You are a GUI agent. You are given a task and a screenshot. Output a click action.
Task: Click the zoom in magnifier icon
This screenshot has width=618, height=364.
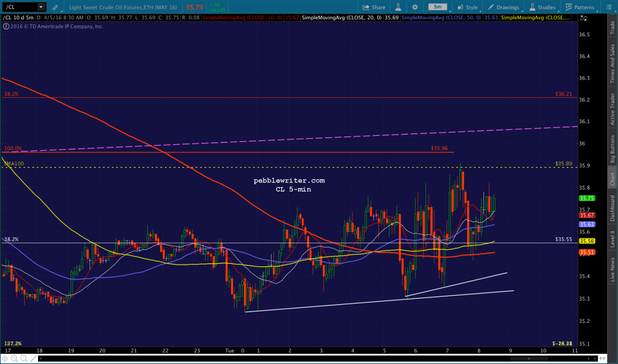pyautogui.click(x=14, y=359)
